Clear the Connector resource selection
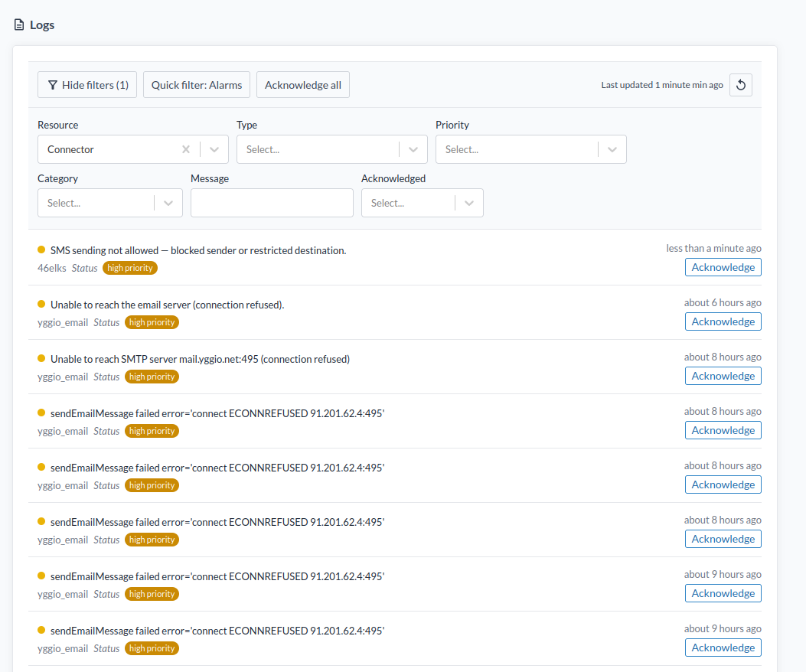The height and width of the screenshot is (672, 806). coord(185,150)
